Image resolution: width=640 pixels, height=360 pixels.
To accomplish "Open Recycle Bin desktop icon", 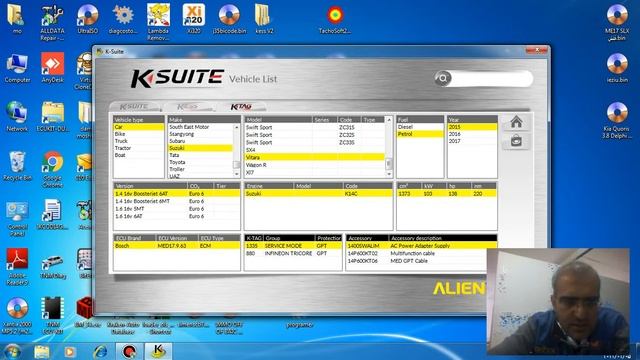I will [17, 166].
